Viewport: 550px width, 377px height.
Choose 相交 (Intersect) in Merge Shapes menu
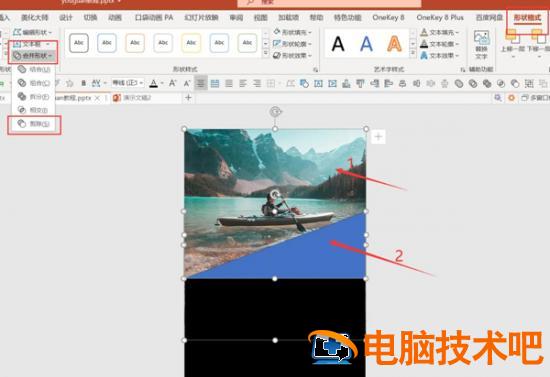[34, 110]
